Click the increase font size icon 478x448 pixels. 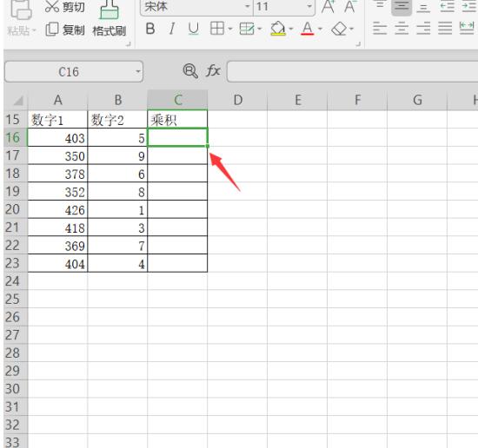click(x=328, y=7)
